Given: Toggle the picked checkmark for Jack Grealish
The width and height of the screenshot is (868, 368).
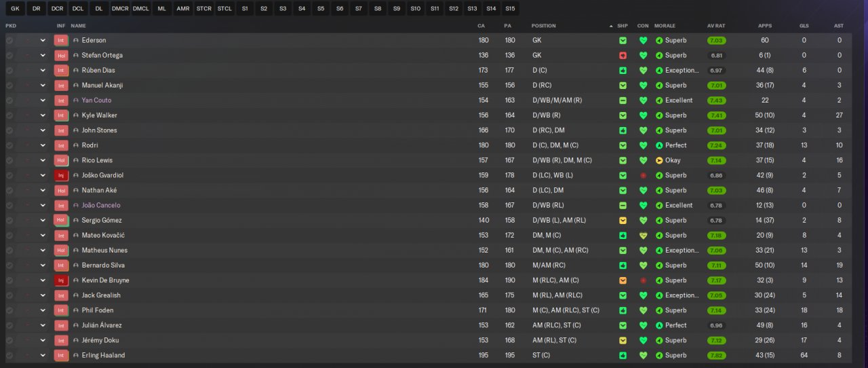Looking at the screenshot, I should coord(9,295).
